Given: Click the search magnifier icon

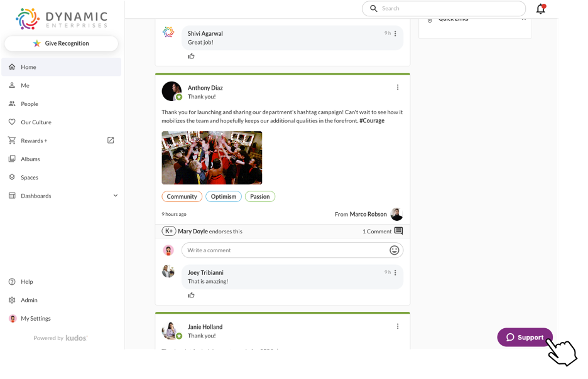Looking at the screenshot, I should [374, 8].
